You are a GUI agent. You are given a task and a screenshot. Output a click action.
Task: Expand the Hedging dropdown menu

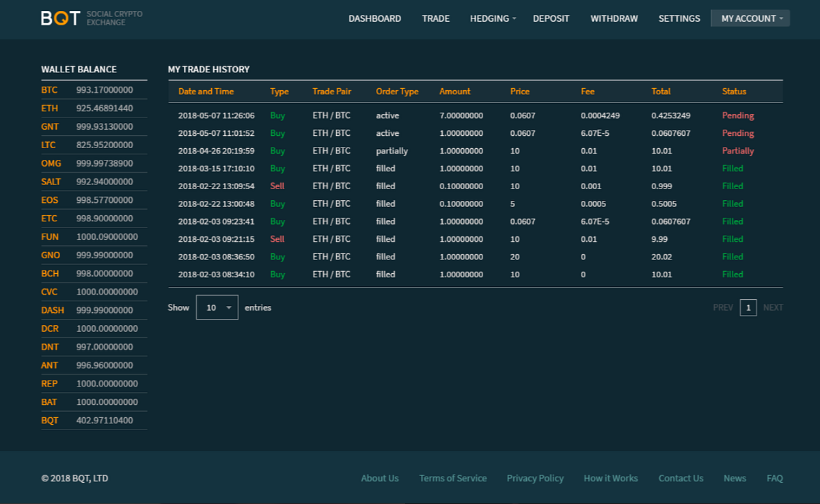pyautogui.click(x=493, y=18)
